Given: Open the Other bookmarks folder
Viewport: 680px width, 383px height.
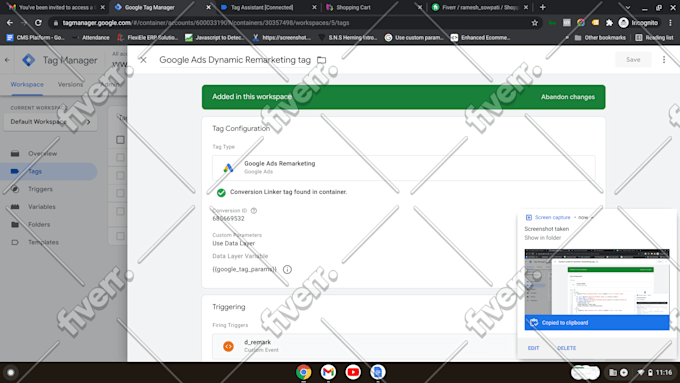Looking at the screenshot, I should [x=600, y=38].
